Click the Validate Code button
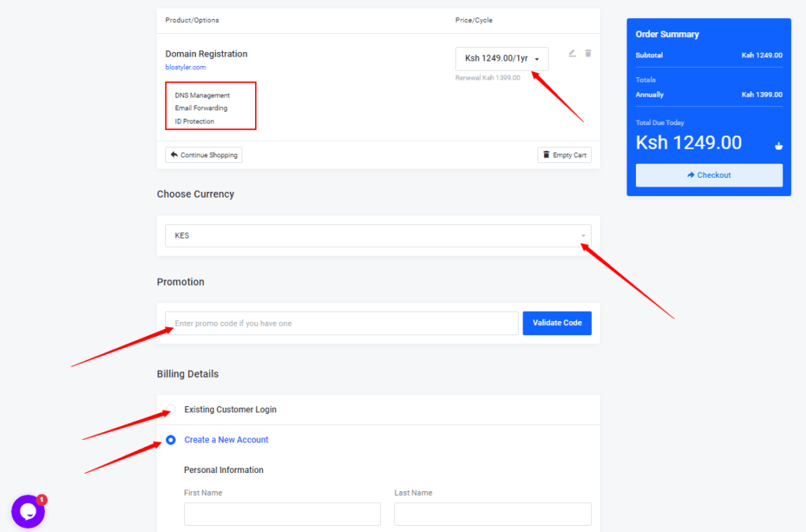This screenshot has width=806, height=532. (557, 323)
